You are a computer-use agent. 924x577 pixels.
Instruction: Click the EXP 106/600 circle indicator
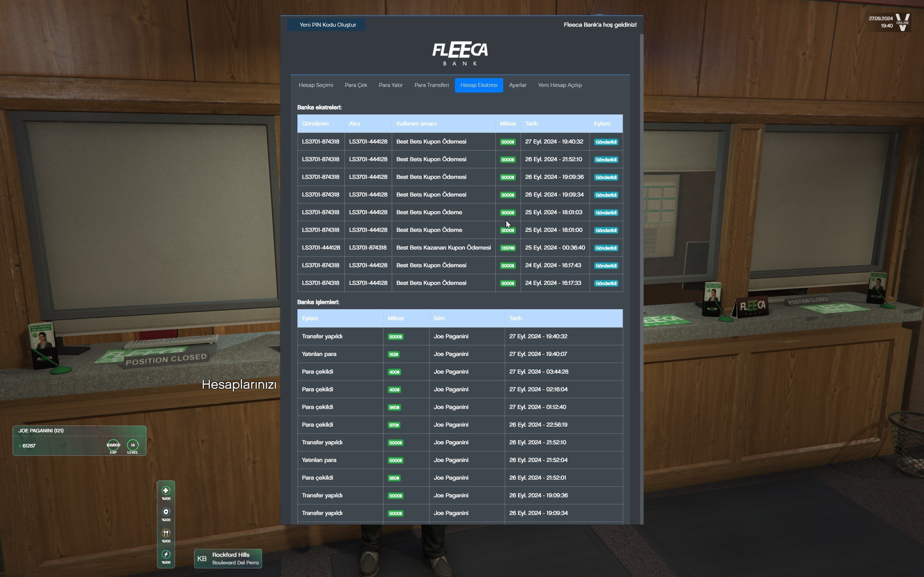[113, 445]
